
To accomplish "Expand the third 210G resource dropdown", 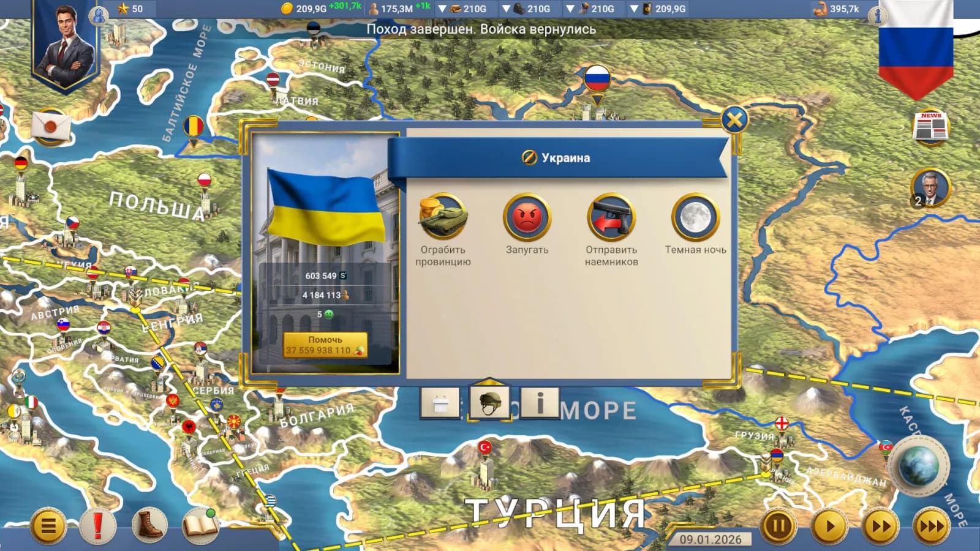I will coord(570,9).
